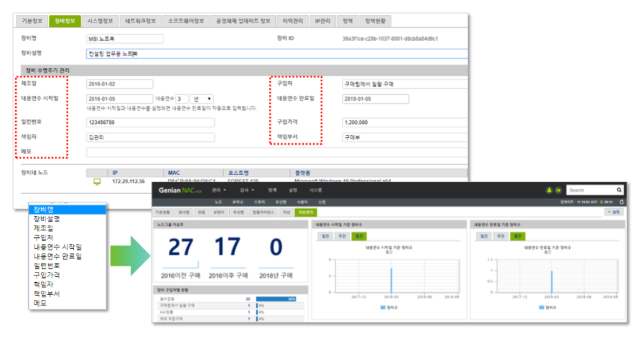Choose 구입처 in the dropdown list
This screenshot has width=644, height=338.
pyautogui.click(x=68, y=237)
